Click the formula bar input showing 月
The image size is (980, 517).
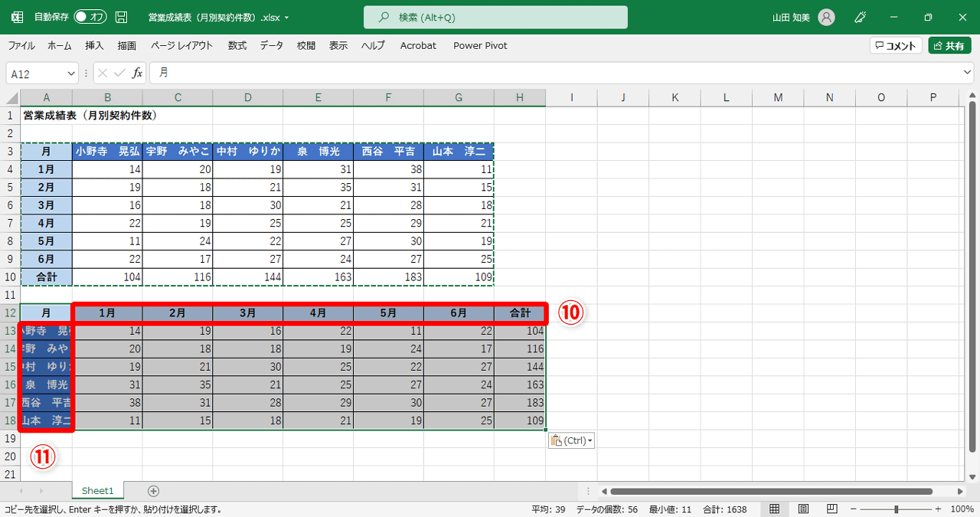click(556, 73)
